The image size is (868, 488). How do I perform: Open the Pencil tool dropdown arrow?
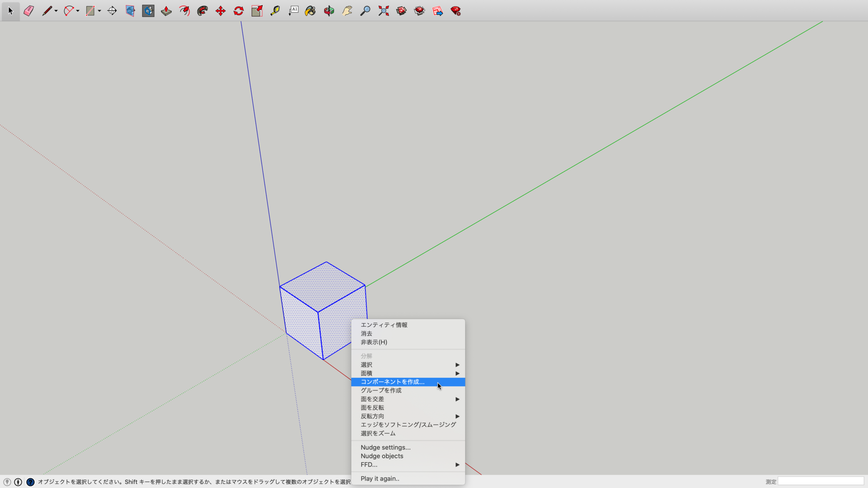56,11
